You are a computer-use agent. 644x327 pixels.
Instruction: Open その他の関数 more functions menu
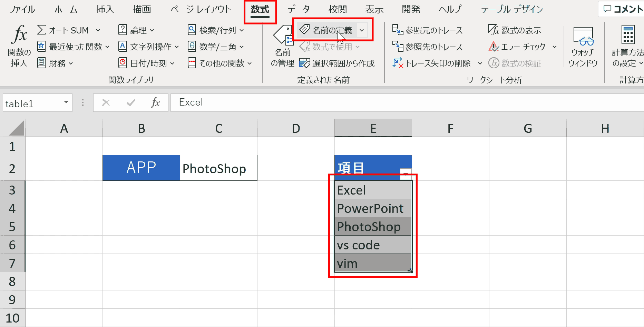[x=220, y=63]
